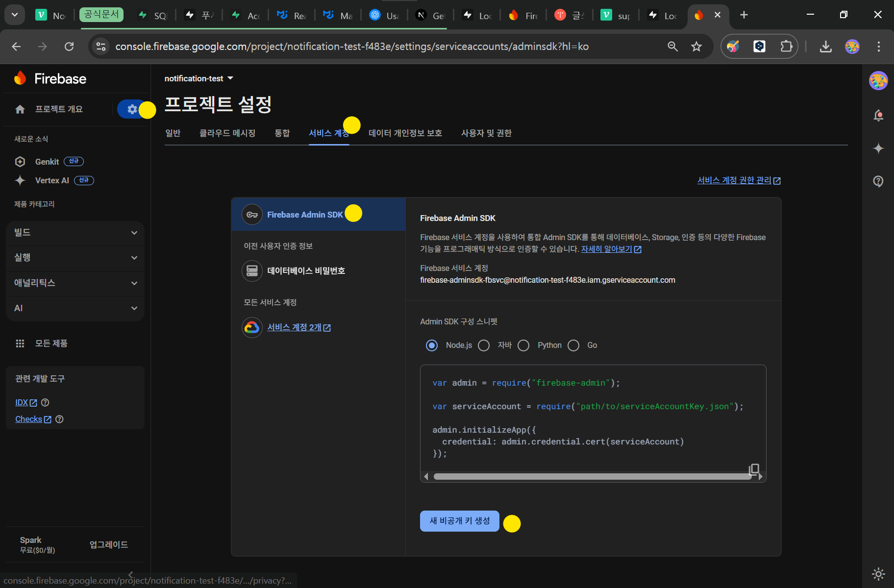This screenshot has height=588, width=894.
Task: Bookmark this page with star icon
Action: [x=696, y=47]
